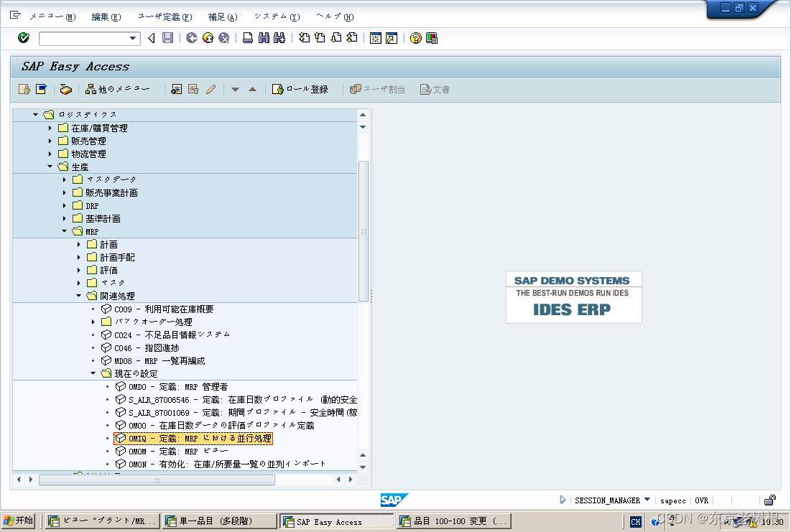Click the 开始 Start button
Image resolution: width=791 pixels, height=532 pixels.
(x=18, y=521)
